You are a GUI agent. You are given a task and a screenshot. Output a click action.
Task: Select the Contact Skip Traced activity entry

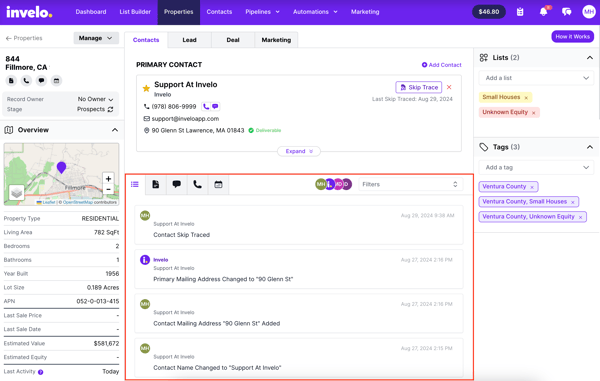[298, 225]
